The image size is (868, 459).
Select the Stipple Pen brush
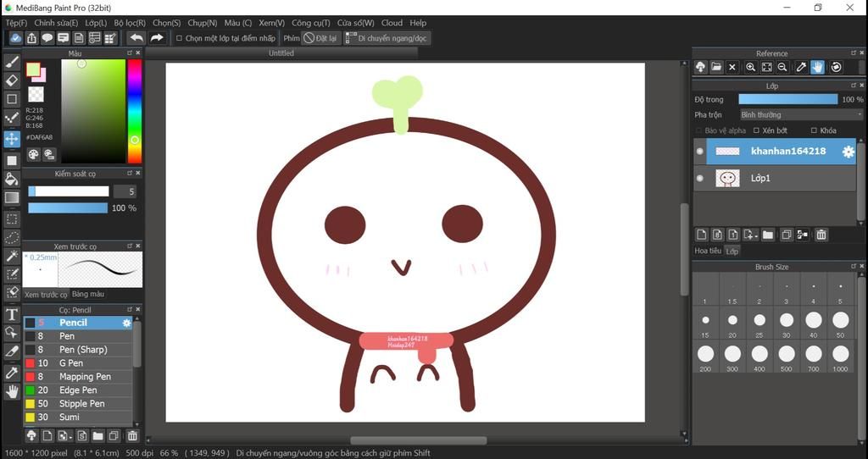pyautogui.click(x=78, y=404)
